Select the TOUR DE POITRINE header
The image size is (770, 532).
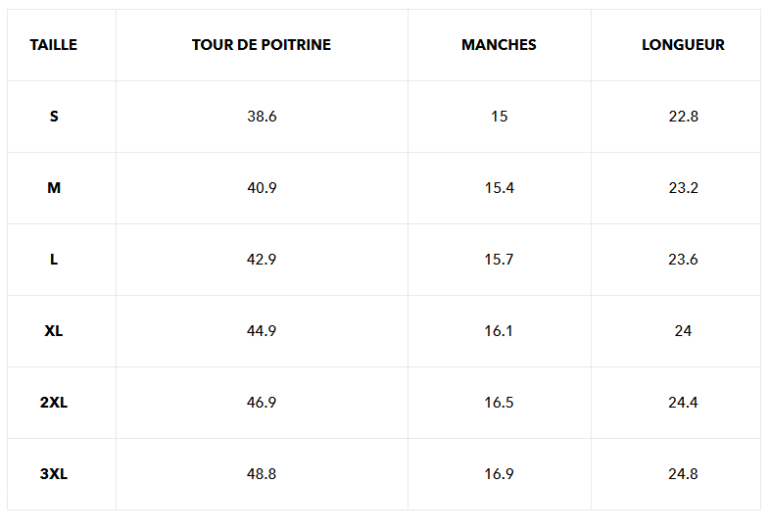tap(262, 45)
